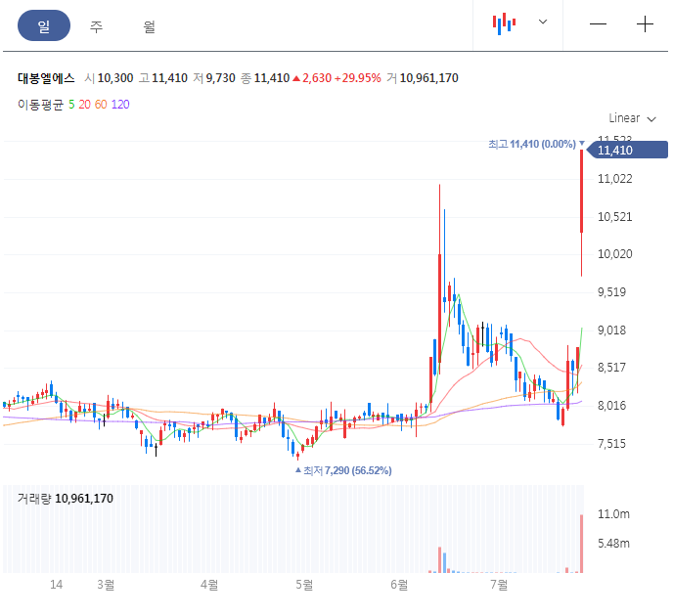This screenshot has height=616, width=673.
Task: Switch to weekly 주 chart tab
Action: pos(96,26)
